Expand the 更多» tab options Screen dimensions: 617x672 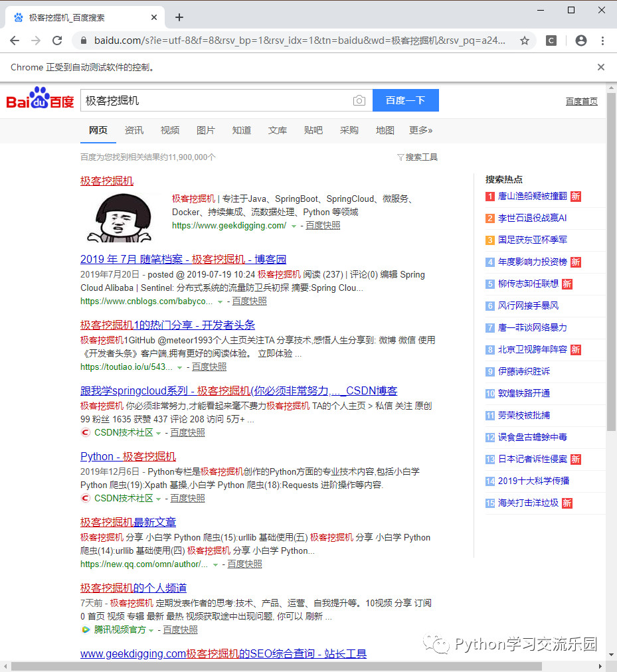[x=420, y=130]
